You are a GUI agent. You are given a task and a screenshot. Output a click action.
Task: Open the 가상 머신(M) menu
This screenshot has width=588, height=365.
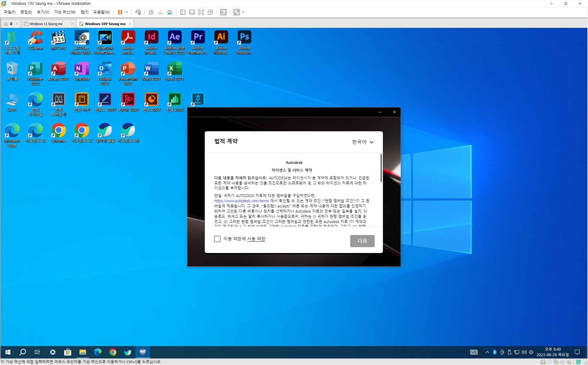pos(65,12)
